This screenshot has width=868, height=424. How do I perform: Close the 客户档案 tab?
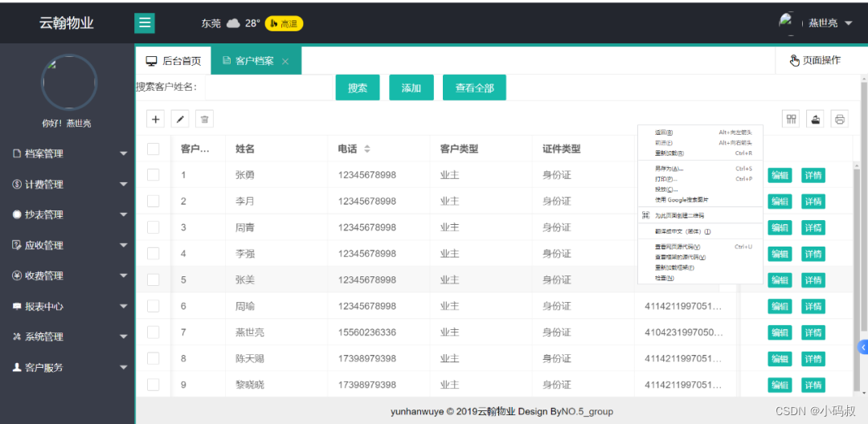coord(285,61)
